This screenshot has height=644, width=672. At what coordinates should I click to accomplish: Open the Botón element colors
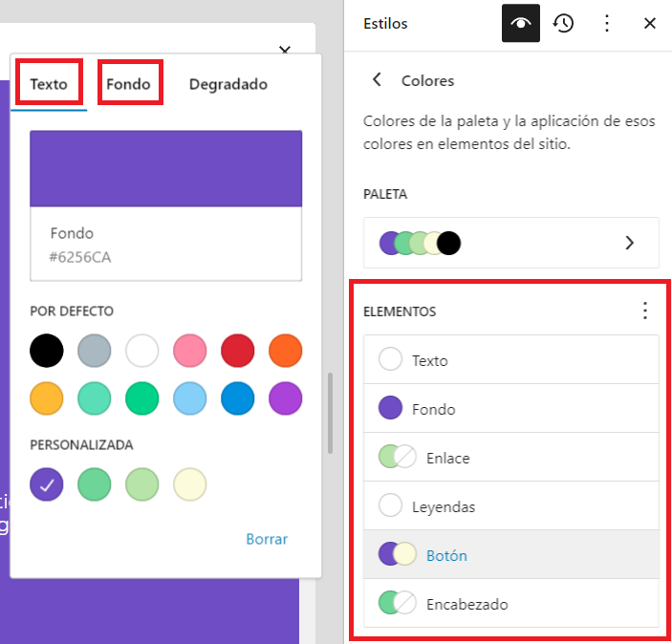[x=511, y=555]
